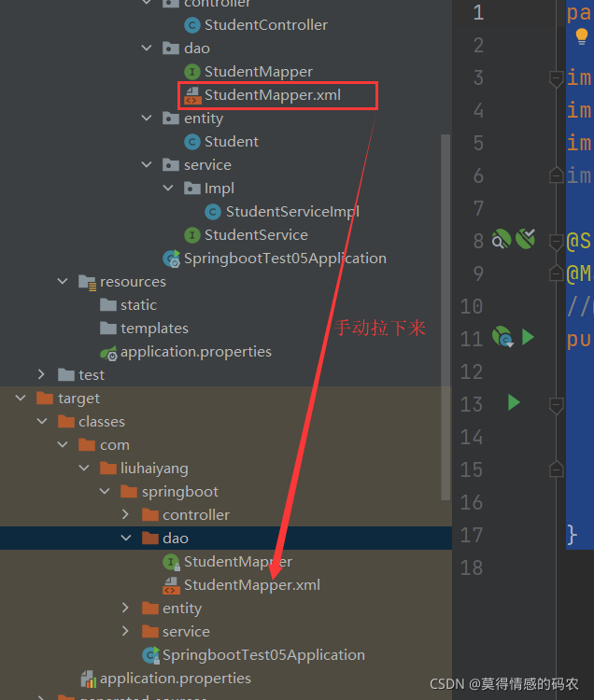Image resolution: width=594 pixels, height=700 pixels.
Task: Click the Spring bean search gutter icon on line 8
Action: 502,239
